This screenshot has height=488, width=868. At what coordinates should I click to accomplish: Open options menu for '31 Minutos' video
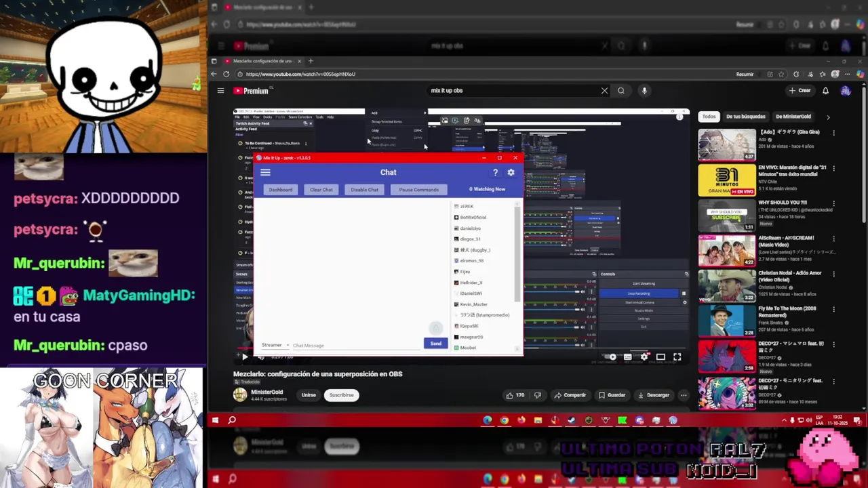(x=833, y=168)
